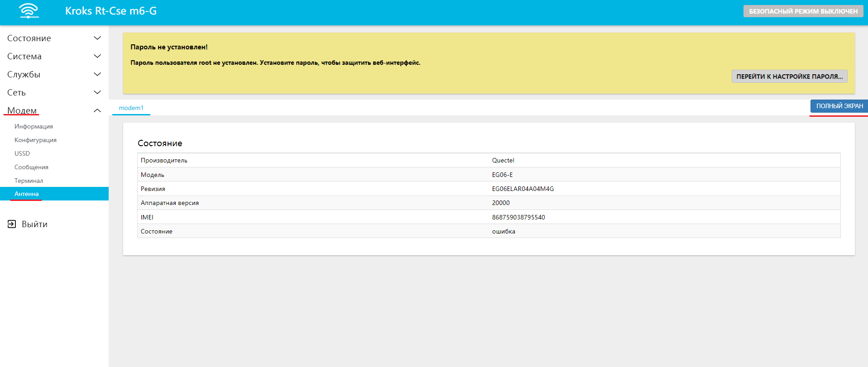Click the Quectel manufacturer value

coord(503,160)
